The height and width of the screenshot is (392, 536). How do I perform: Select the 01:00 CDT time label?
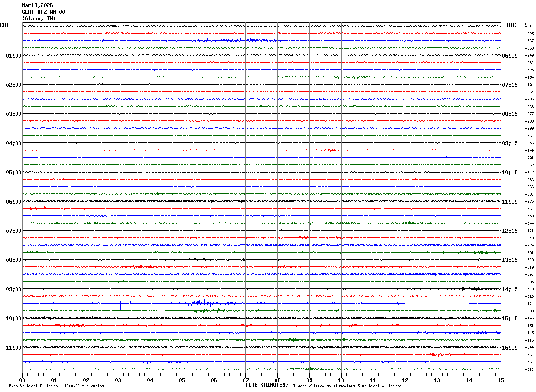point(13,56)
